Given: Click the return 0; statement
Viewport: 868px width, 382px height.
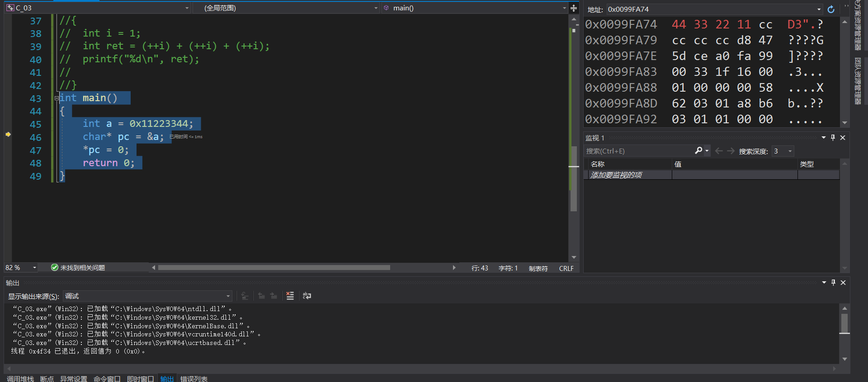Looking at the screenshot, I should pos(108,163).
